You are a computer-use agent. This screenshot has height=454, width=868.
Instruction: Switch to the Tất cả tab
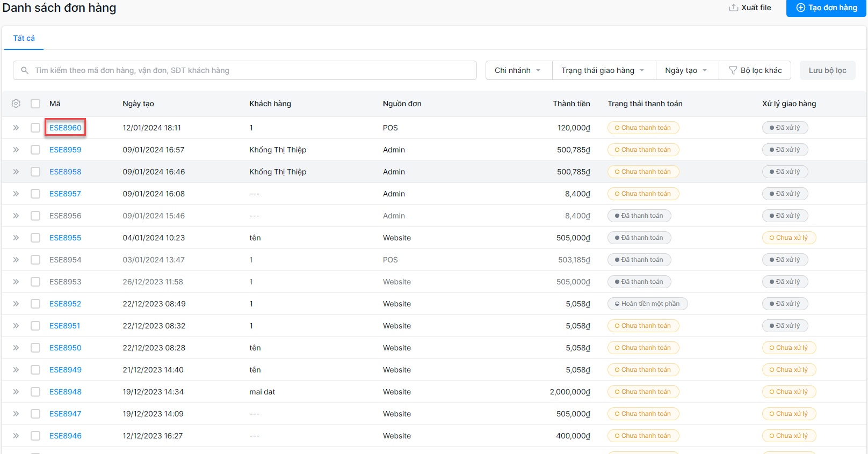pos(24,38)
